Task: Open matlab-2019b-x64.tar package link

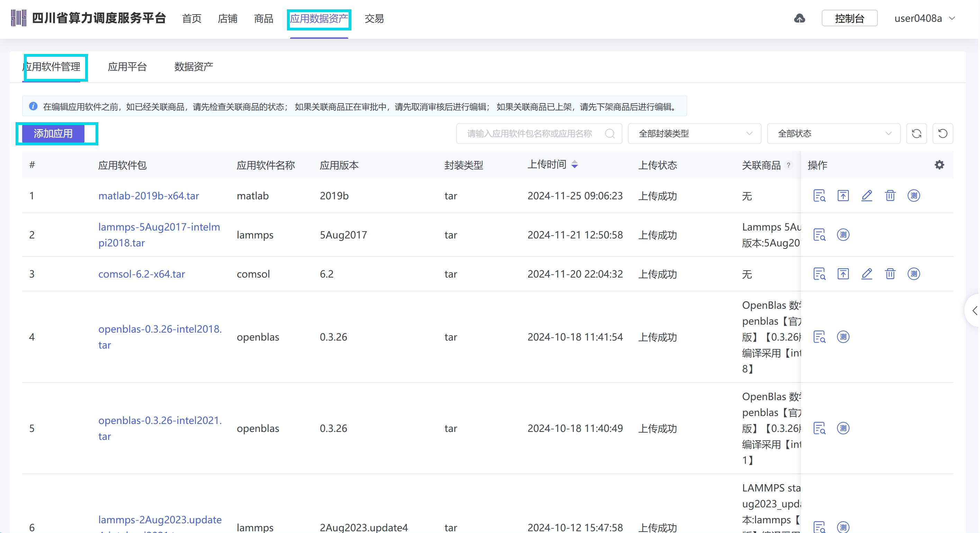Action: pos(149,196)
